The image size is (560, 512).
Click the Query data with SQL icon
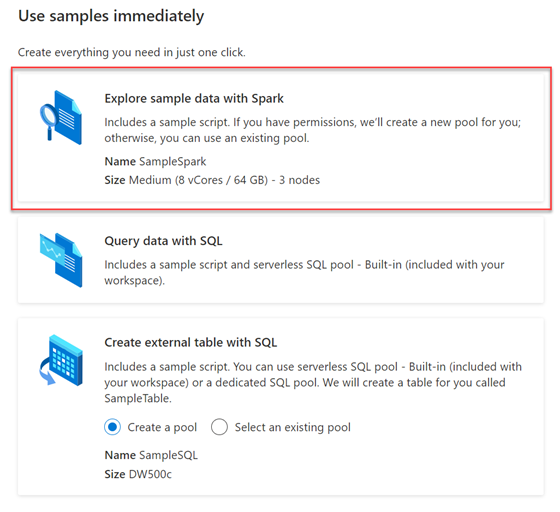pyautogui.click(x=61, y=260)
